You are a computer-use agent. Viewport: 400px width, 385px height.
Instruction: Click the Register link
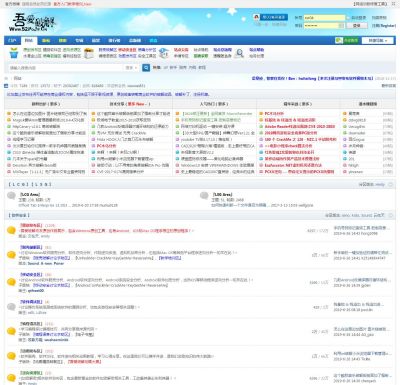(x=383, y=26)
